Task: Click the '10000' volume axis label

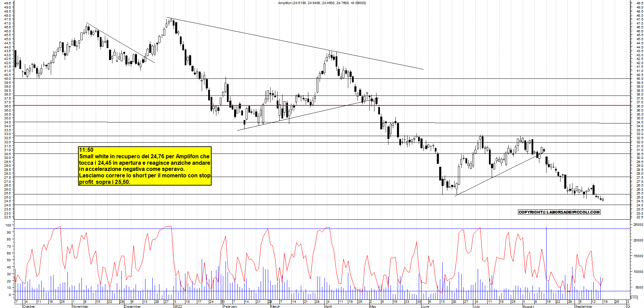Action: click(638, 272)
